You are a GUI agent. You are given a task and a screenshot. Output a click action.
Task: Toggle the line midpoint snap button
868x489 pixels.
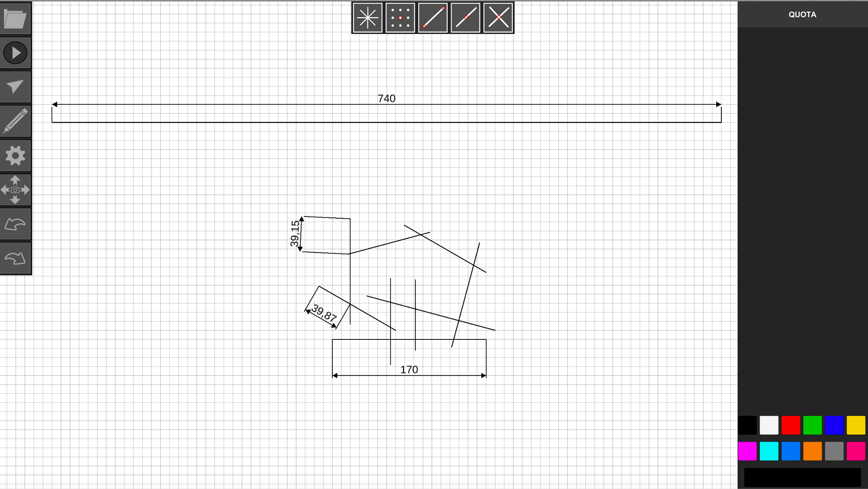pos(465,18)
